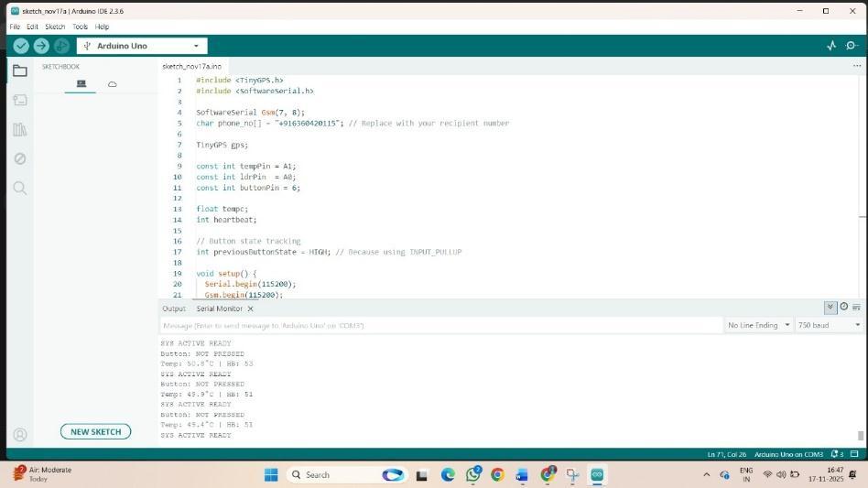Screen dimensions: 868x488
Task: Show cloud sketchbook icon
Action: coord(113,84)
